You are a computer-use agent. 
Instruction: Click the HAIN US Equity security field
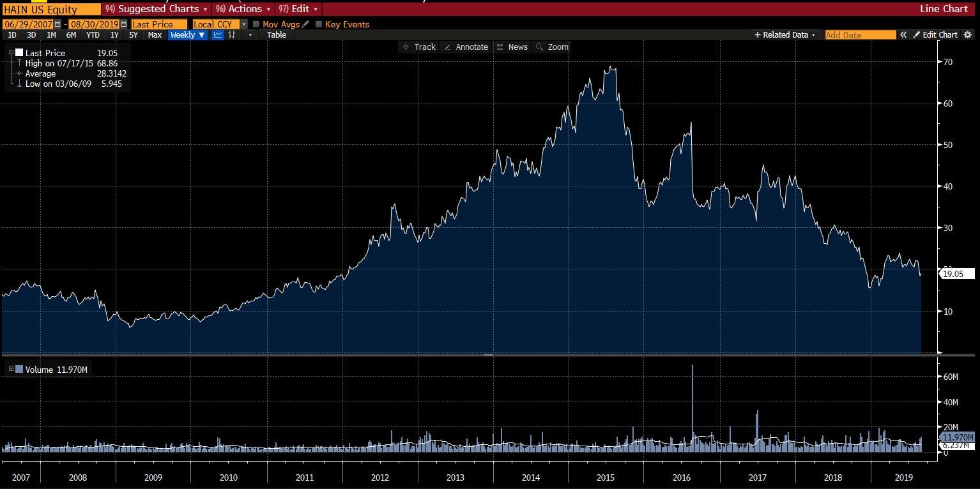51,9
